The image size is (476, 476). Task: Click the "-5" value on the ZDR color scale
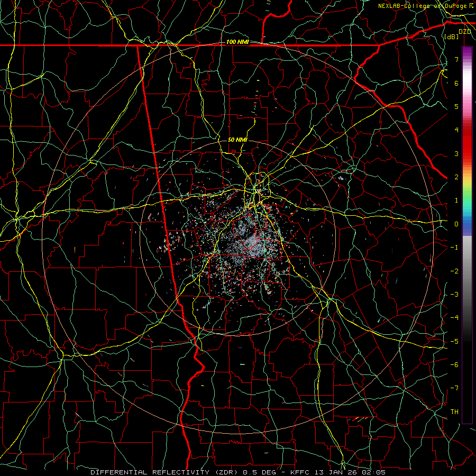(454, 341)
